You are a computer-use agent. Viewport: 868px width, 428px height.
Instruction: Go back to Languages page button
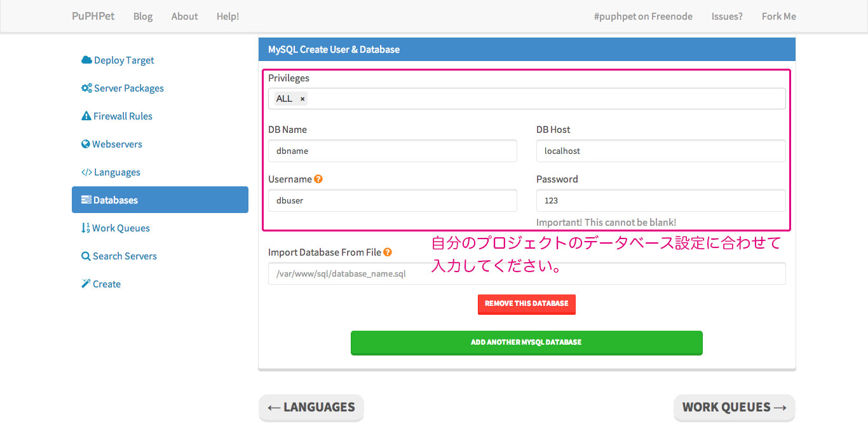pos(311,408)
